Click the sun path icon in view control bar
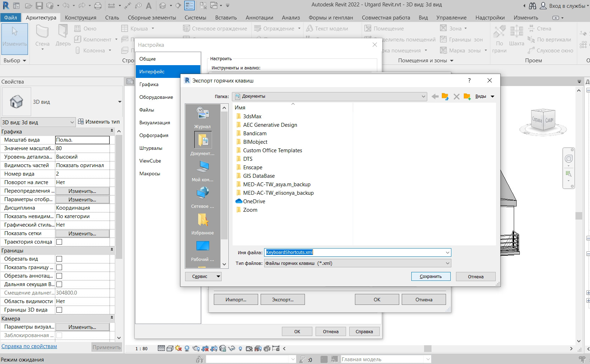Viewport: 590px width, 364px height. click(178, 348)
